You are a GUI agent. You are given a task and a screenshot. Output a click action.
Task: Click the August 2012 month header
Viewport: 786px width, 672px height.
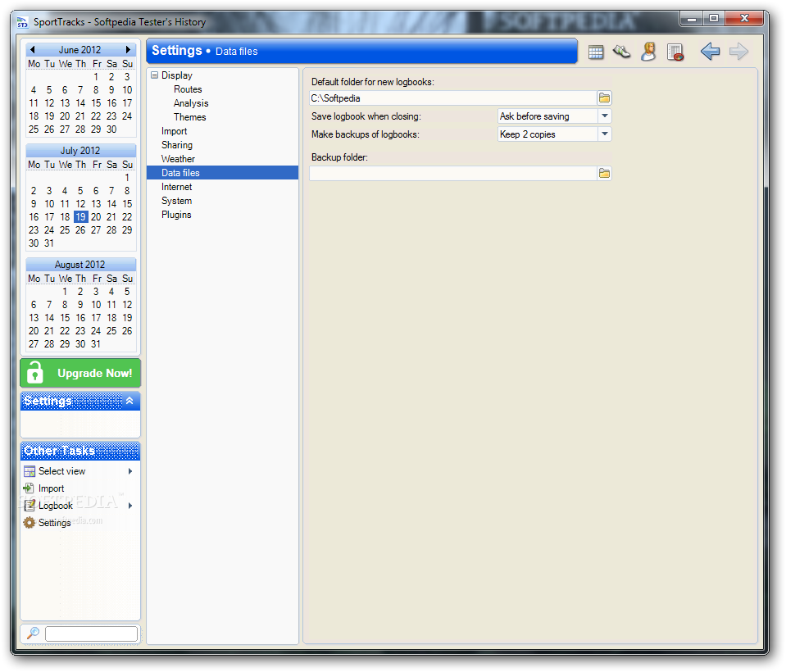point(80,264)
